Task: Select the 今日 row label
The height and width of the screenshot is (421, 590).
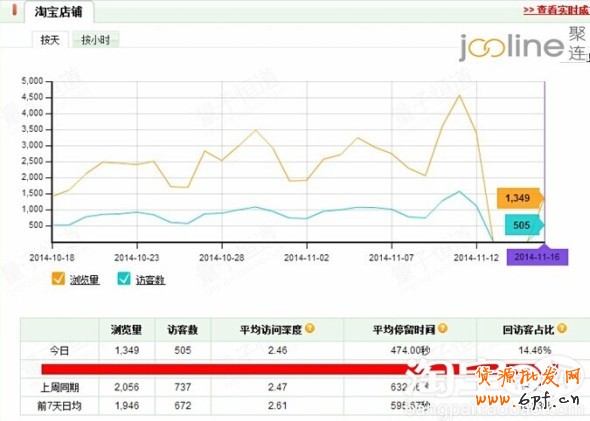Action: 59,351
